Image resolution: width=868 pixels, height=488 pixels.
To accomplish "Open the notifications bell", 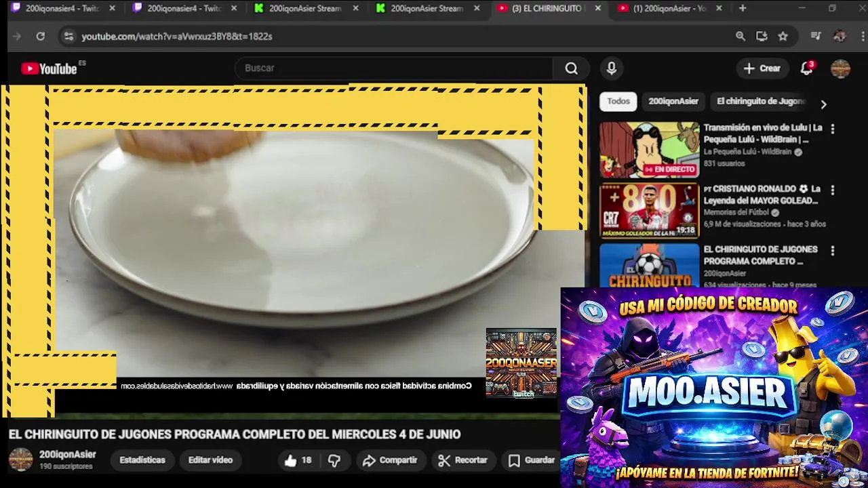I will (807, 68).
